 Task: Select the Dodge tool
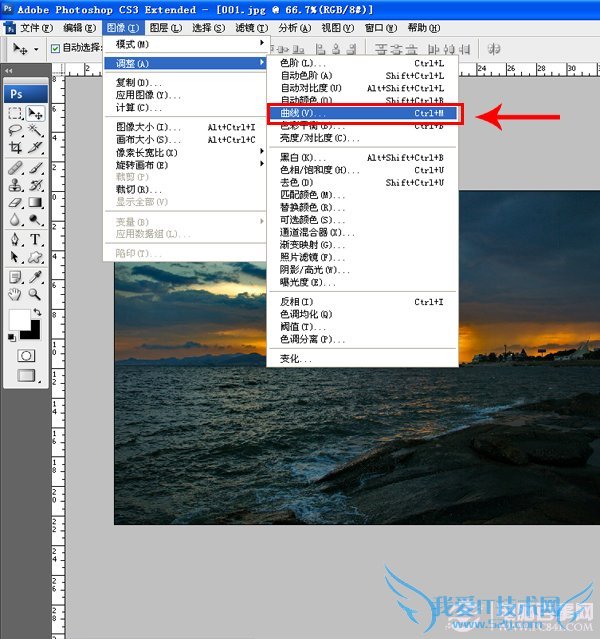35,220
